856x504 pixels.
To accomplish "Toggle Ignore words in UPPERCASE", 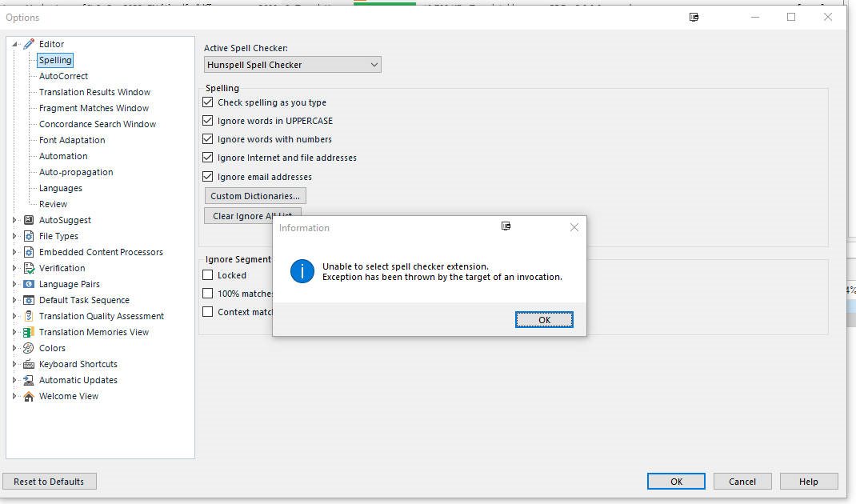I will pyautogui.click(x=207, y=121).
